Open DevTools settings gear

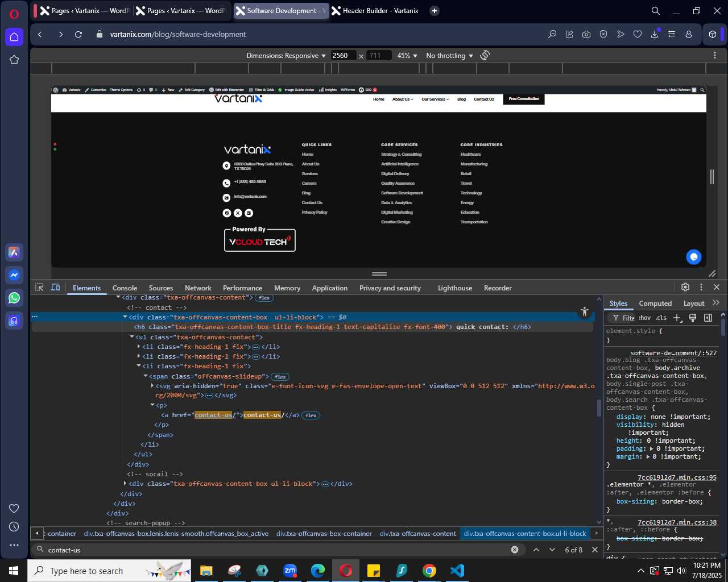[685, 288]
